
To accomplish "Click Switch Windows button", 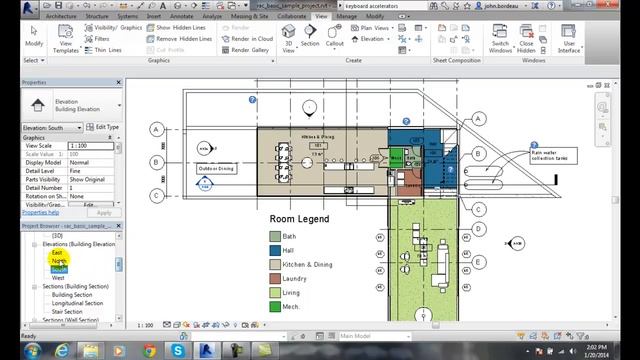I will pos(500,39).
